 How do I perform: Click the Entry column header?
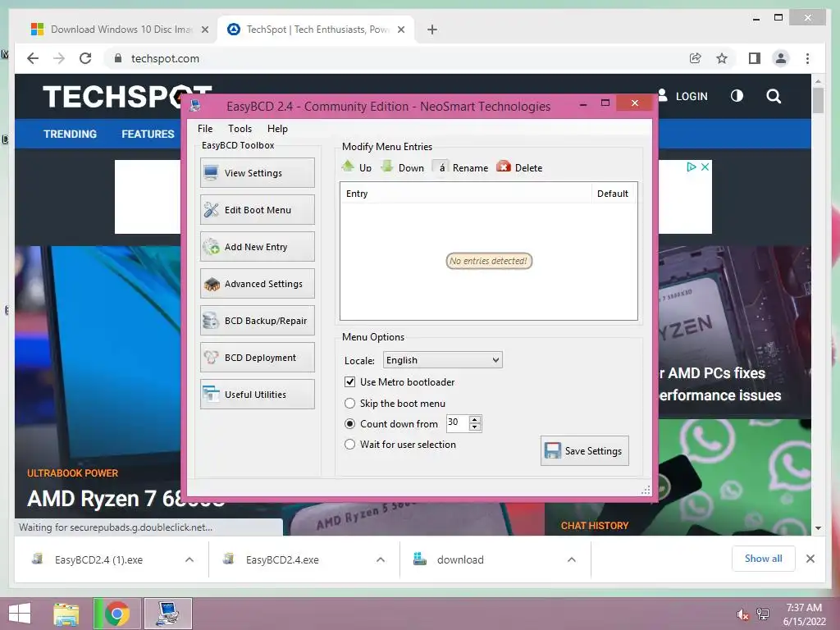(x=466, y=194)
